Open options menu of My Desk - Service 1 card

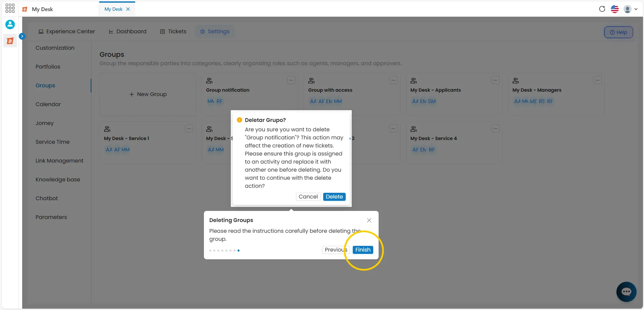189,129
